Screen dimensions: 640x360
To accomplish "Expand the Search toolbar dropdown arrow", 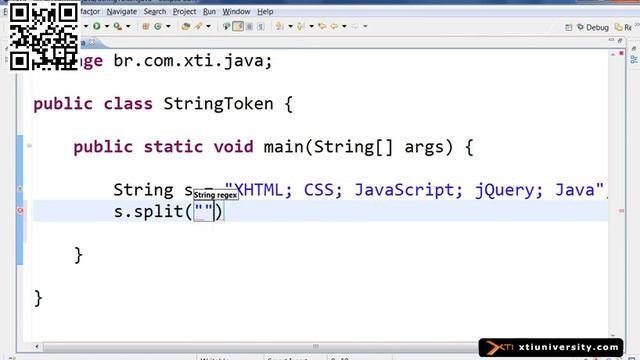I will pos(209,27).
